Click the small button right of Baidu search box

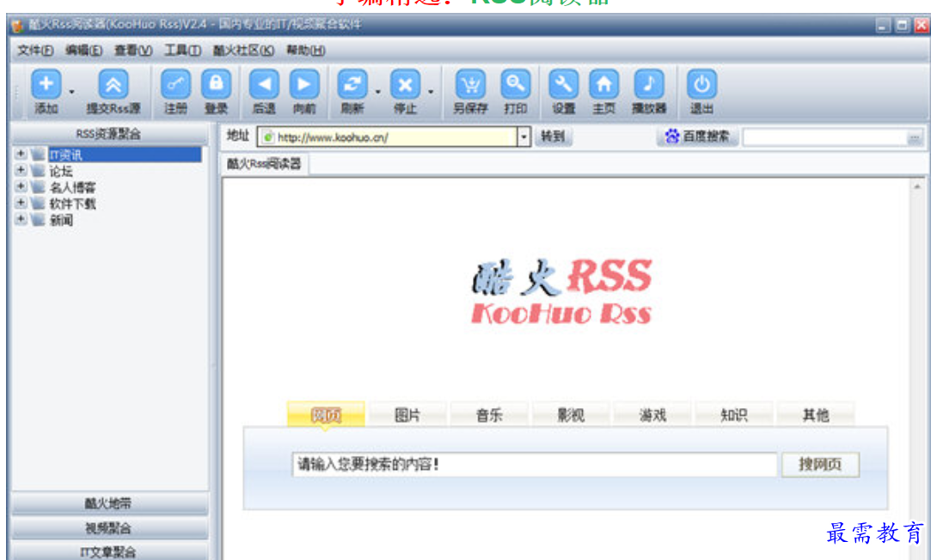coord(915,137)
